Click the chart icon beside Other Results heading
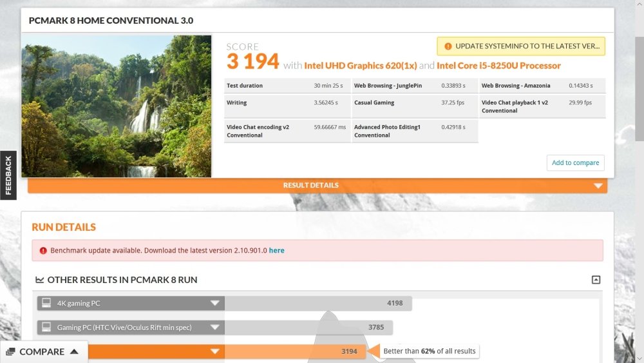The height and width of the screenshot is (363, 644). point(40,280)
